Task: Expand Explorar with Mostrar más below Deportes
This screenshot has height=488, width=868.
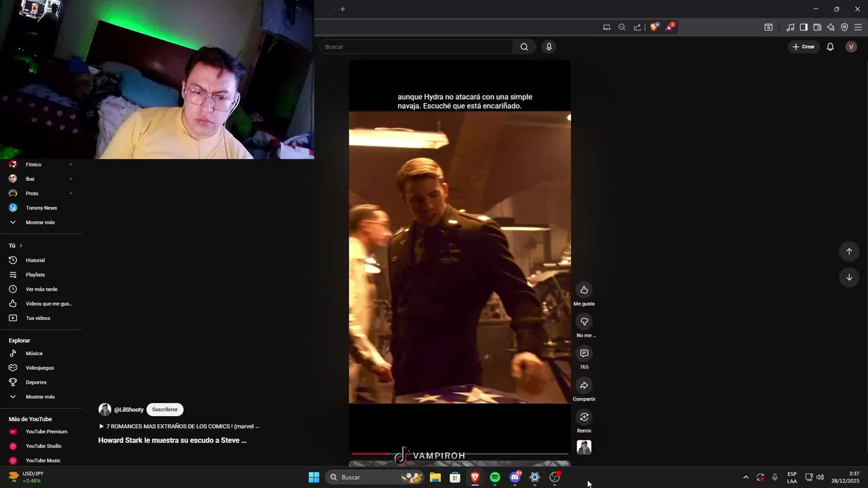Action: click(41, 396)
